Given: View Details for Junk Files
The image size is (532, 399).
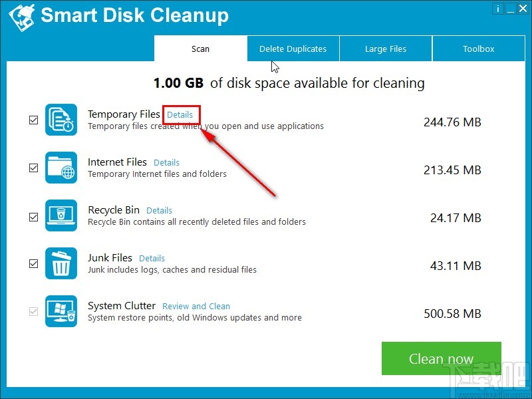Looking at the screenshot, I should pyautogui.click(x=152, y=258).
